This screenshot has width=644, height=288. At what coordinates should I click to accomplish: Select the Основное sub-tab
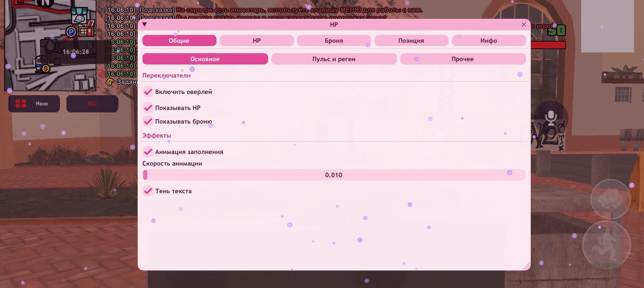[205, 59]
